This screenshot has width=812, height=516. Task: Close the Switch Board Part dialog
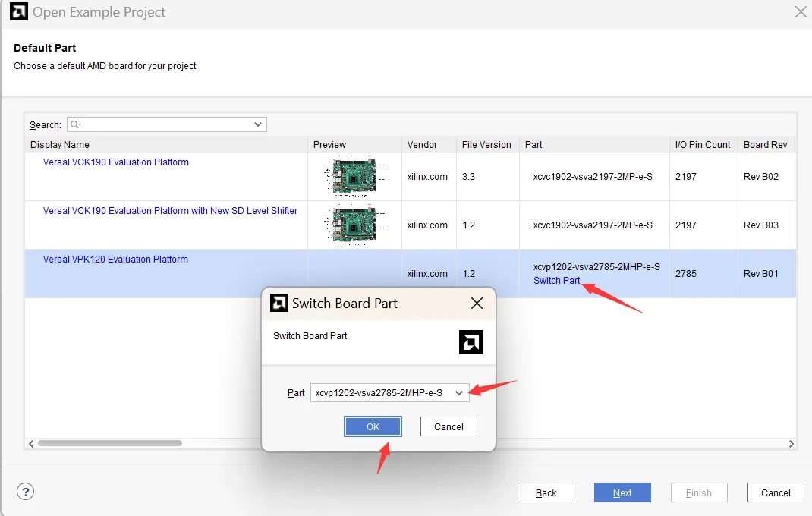[477, 304]
